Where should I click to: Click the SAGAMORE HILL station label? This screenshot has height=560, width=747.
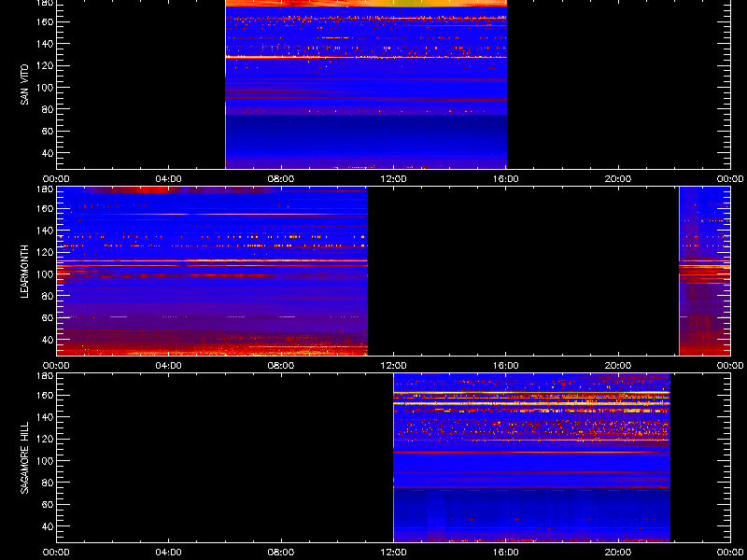point(25,457)
